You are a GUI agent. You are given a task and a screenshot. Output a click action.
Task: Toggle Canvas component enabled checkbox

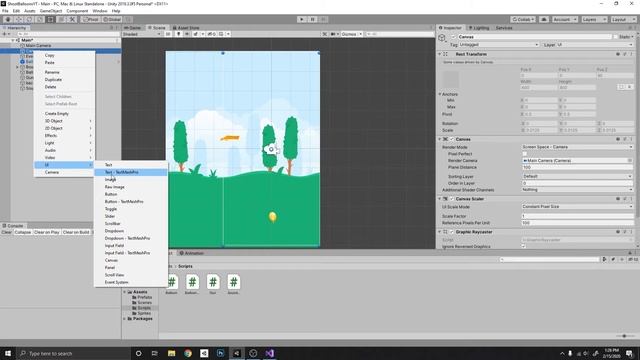click(451, 139)
